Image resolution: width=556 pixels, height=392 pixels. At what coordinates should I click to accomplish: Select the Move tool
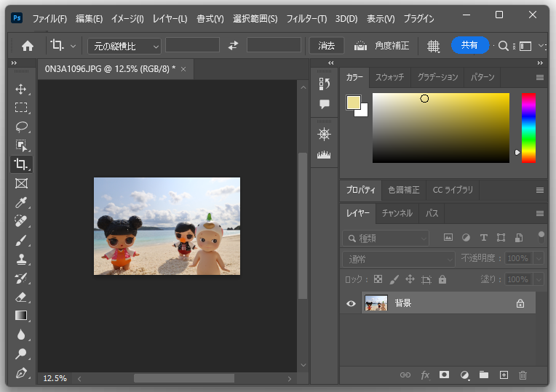point(21,89)
